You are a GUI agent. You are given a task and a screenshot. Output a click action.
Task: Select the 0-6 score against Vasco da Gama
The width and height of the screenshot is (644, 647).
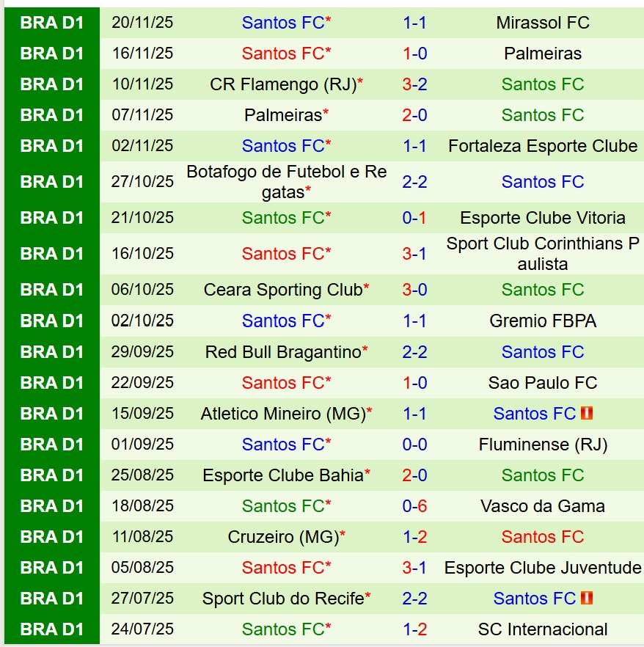click(x=414, y=506)
